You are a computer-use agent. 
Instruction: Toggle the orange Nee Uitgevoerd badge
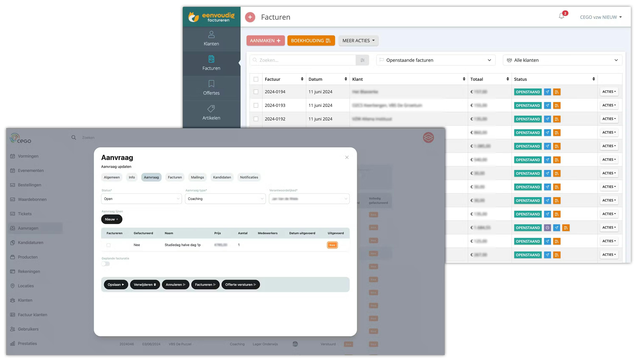point(332,245)
